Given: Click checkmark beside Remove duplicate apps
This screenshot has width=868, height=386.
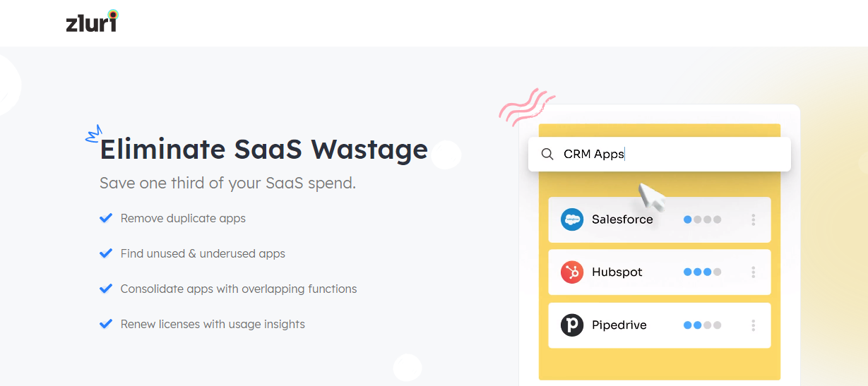Looking at the screenshot, I should (x=106, y=218).
